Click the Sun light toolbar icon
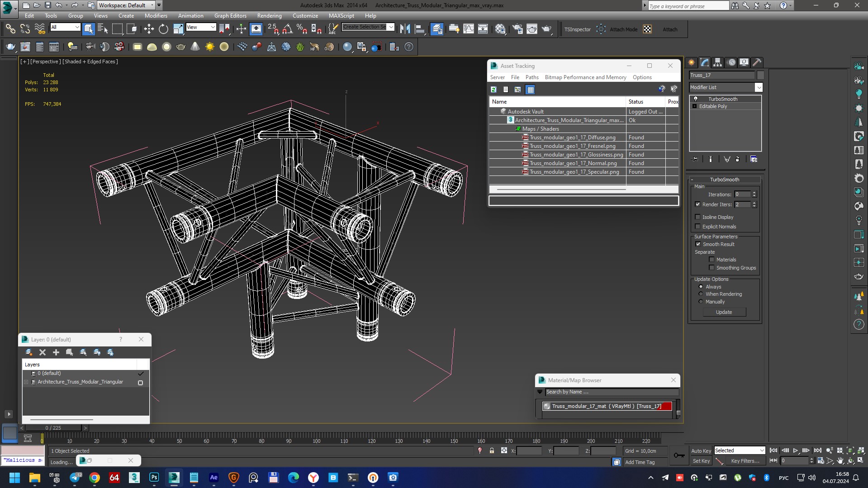Image resolution: width=868 pixels, height=488 pixels. point(210,47)
